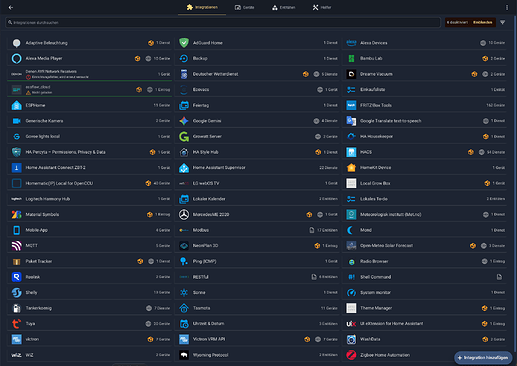Click the Einkaufsliste list icon
Image resolution: width=517 pixels, height=366 pixels.
[351, 90]
